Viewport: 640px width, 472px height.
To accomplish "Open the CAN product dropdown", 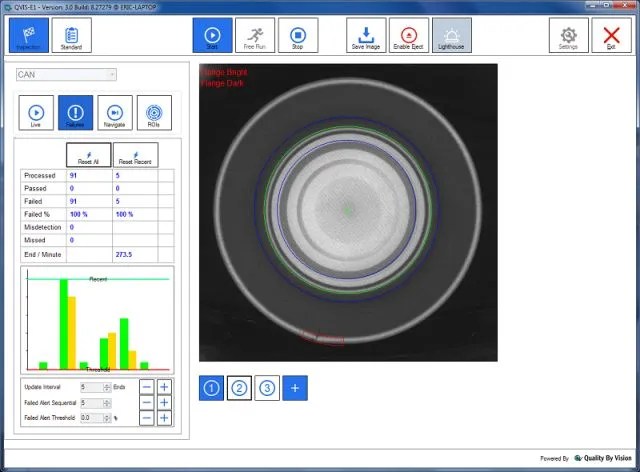I will [66, 75].
